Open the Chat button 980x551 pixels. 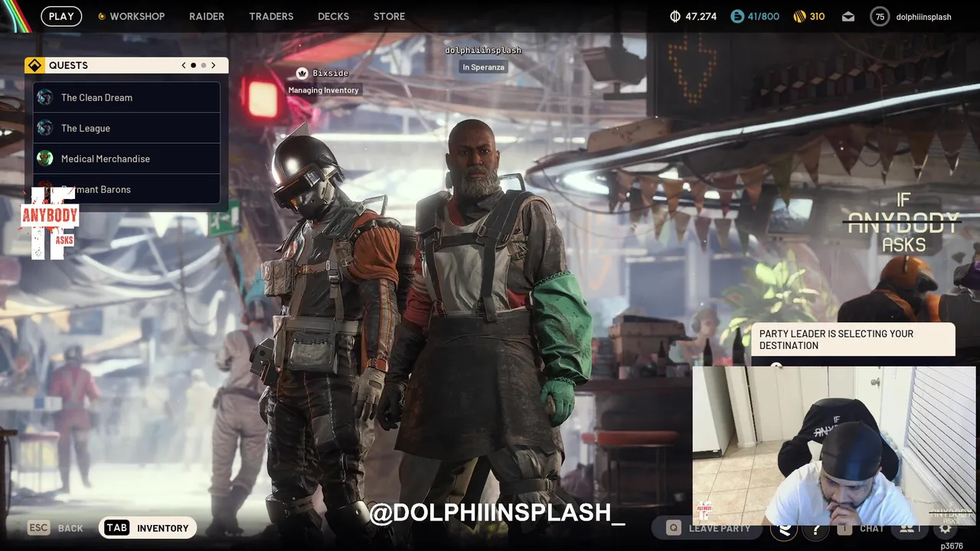click(x=861, y=528)
